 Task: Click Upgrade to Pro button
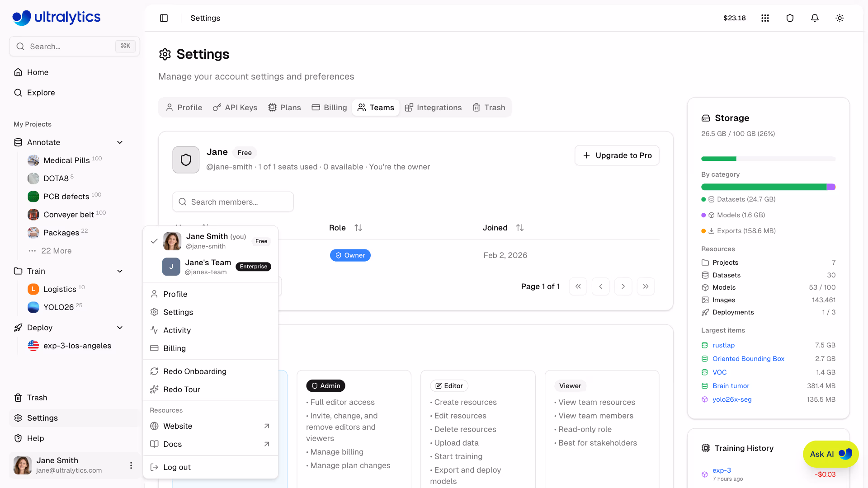click(617, 155)
